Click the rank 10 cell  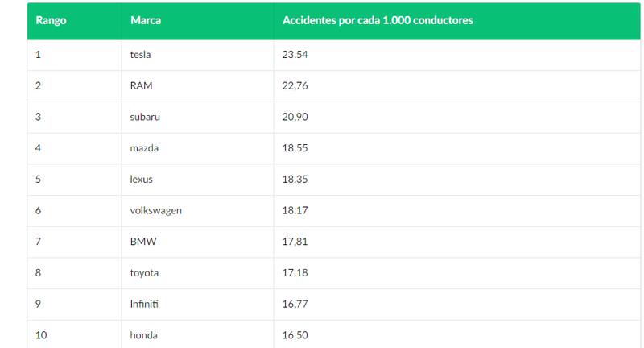click(43, 335)
